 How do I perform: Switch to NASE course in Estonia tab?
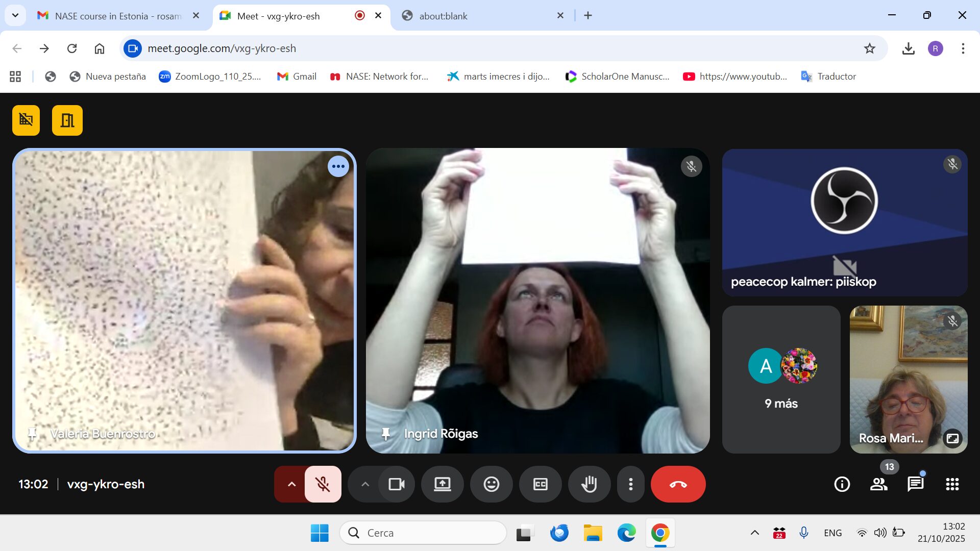117,16
